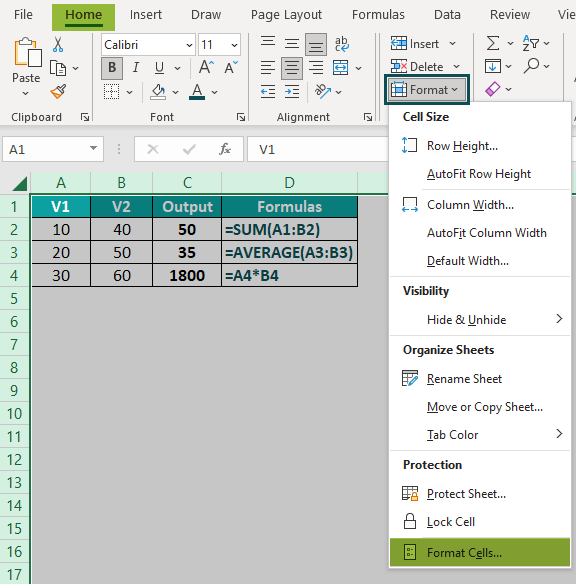Switch to the Formulas tab
This screenshot has width=576, height=584.
378,15
